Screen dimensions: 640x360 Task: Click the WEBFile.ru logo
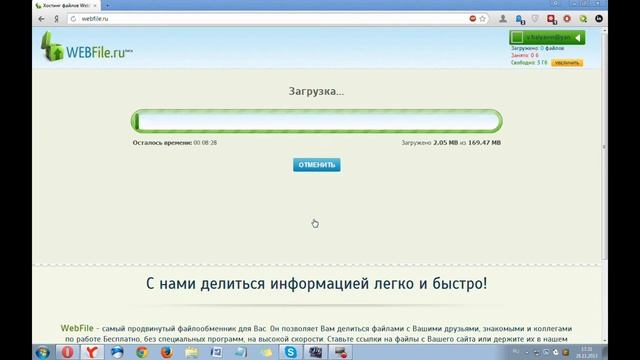87,47
